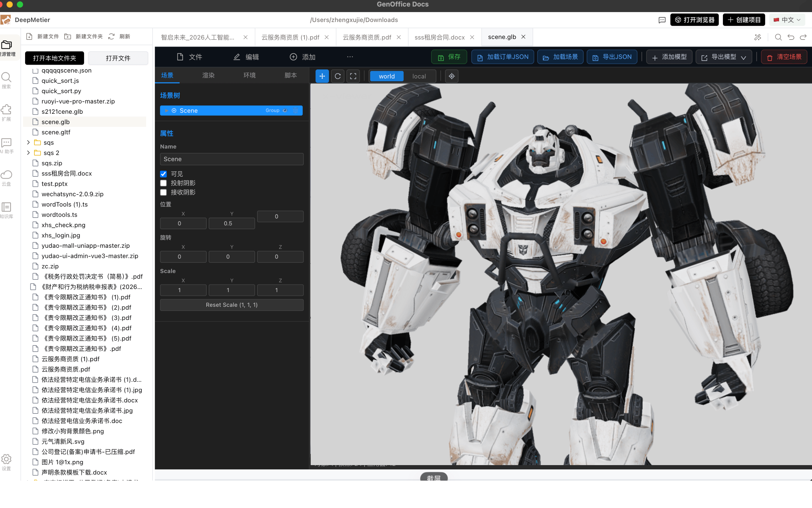Open the 中文 language dropdown

787,20
